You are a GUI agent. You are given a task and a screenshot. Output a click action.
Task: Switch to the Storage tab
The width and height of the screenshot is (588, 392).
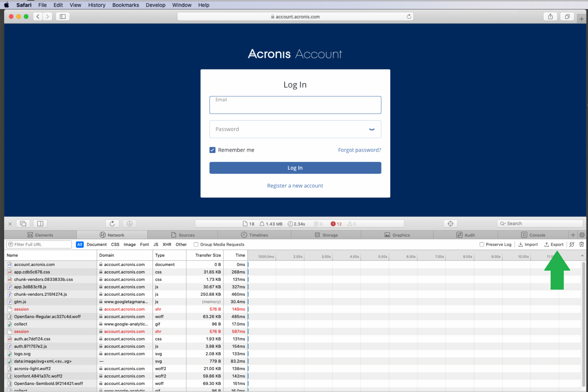pos(326,235)
